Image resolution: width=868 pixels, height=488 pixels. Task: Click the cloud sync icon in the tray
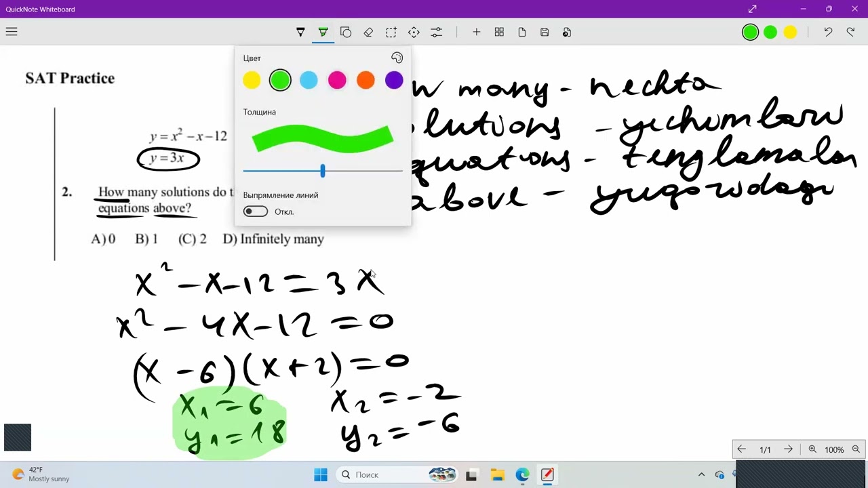click(x=719, y=474)
